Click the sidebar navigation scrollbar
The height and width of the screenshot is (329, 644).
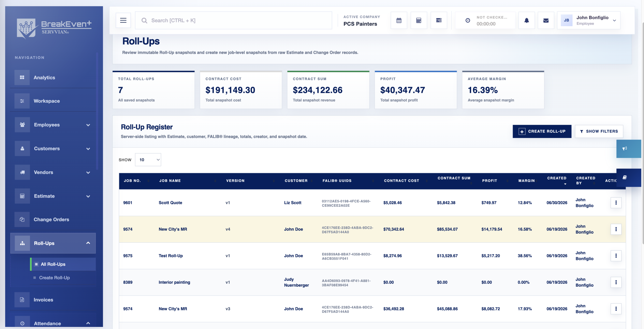pyautogui.click(x=97, y=111)
